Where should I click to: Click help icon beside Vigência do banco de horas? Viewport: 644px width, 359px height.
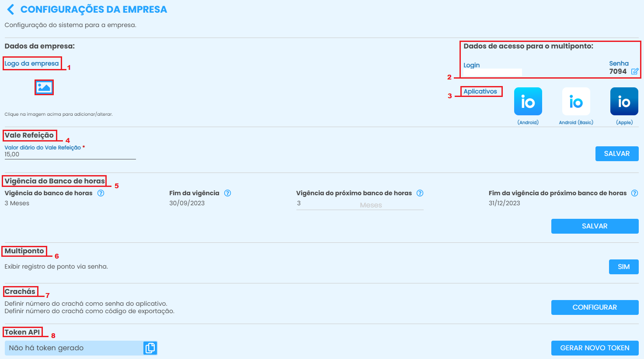coord(101,193)
